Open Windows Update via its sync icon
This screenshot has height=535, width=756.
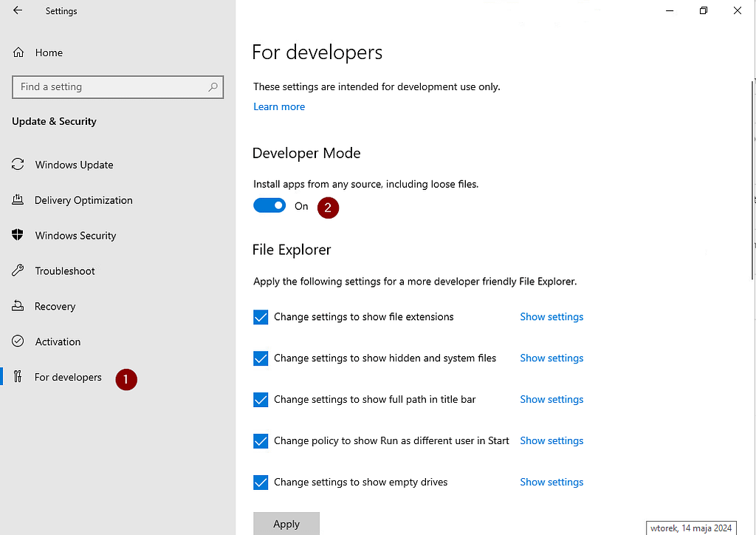[18, 165]
